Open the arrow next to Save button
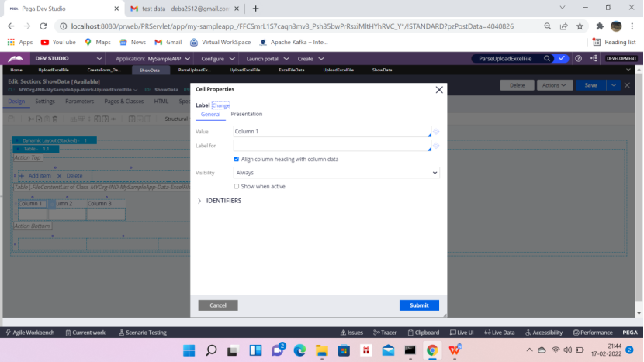 [613, 85]
